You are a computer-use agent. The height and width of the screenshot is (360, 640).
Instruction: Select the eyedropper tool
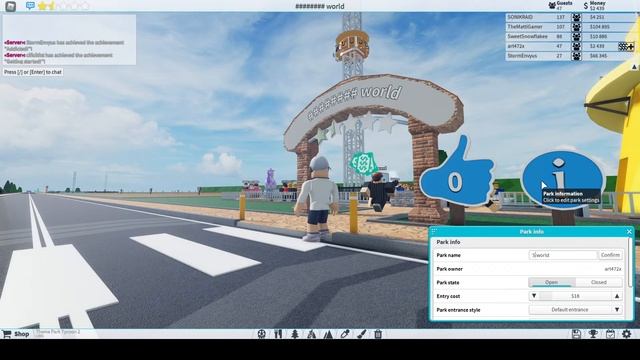(345, 334)
